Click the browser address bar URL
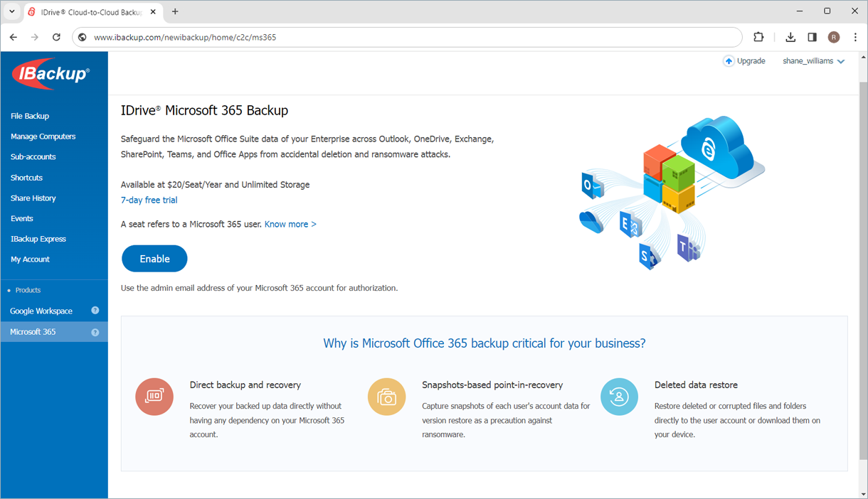The image size is (868, 499). pyautogui.click(x=185, y=37)
